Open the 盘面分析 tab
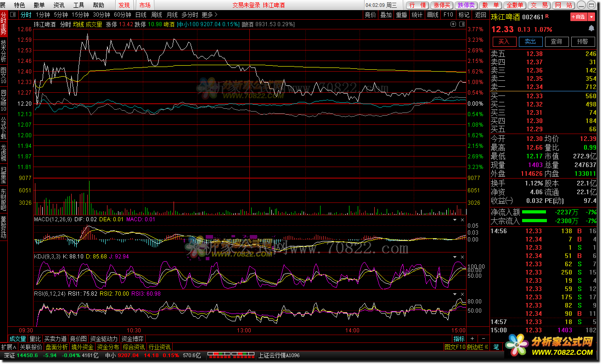 (x=56, y=347)
